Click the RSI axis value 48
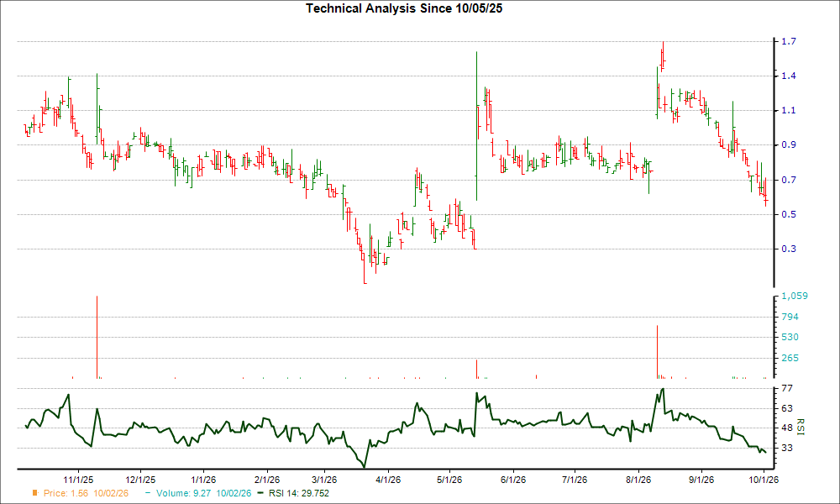This screenshot has width=840, height=504. (x=787, y=428)
